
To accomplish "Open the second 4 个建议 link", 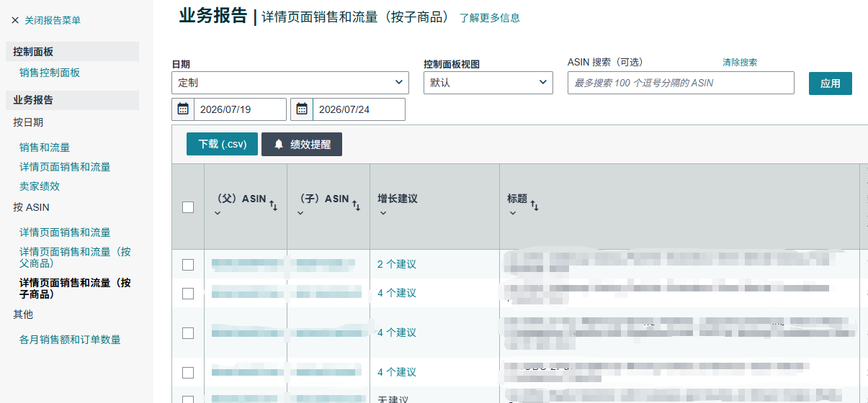I will tap(397, 332).
